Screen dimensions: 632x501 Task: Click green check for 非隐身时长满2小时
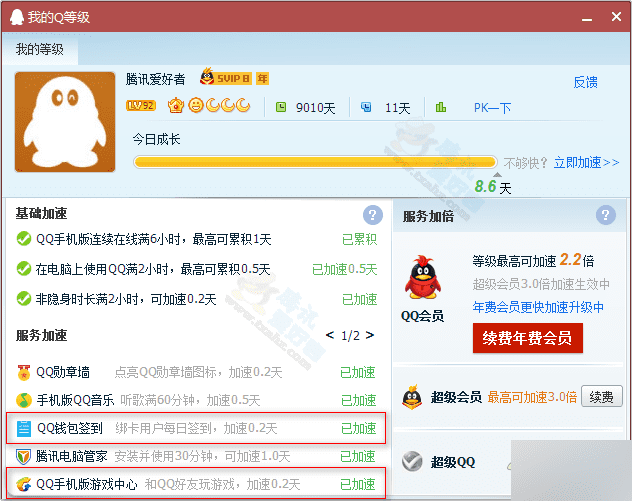pos(24,299)
